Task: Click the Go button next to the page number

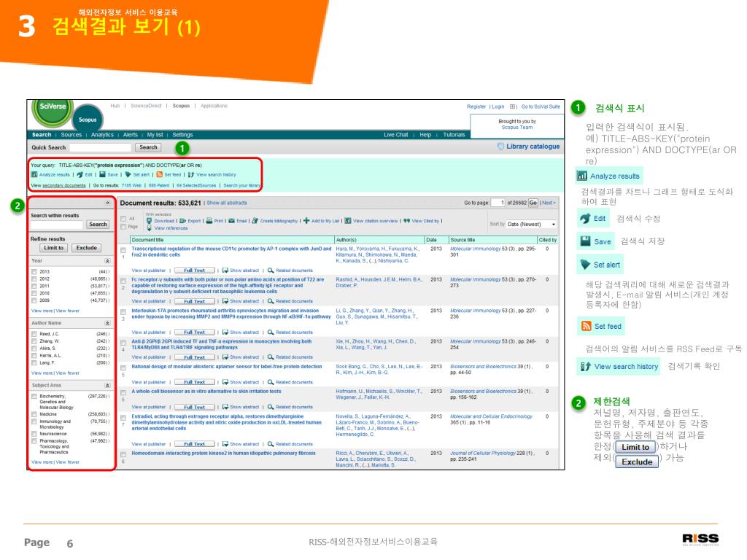Action: coord(533,203)
